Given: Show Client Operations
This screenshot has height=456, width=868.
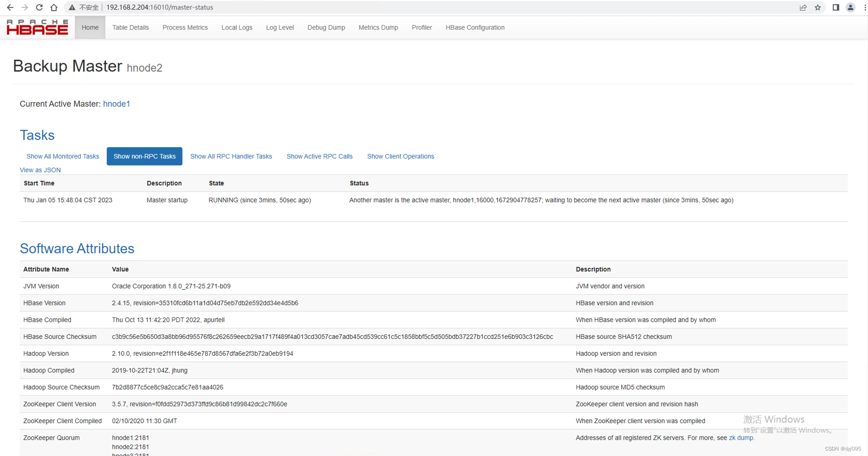Looking at the screenshot, I should click(401, 156).
